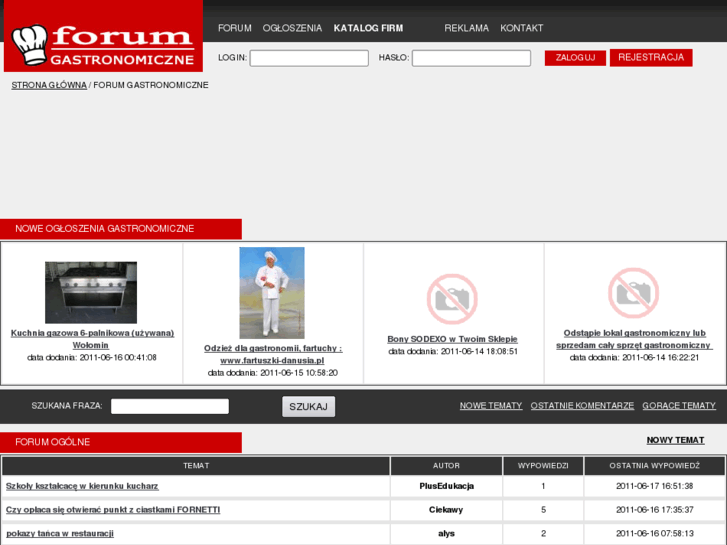727x545 pixels.
Task: Click the SZUKAJ search button
Action: click(308, 407)
